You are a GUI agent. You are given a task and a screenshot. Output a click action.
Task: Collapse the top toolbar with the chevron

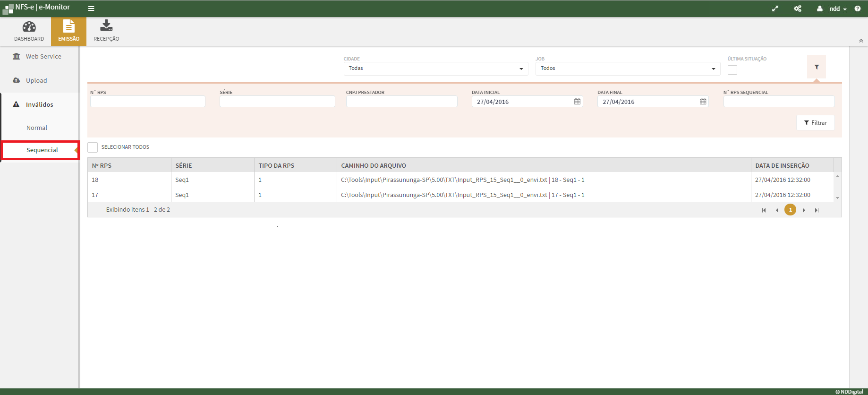click(861, 41)
